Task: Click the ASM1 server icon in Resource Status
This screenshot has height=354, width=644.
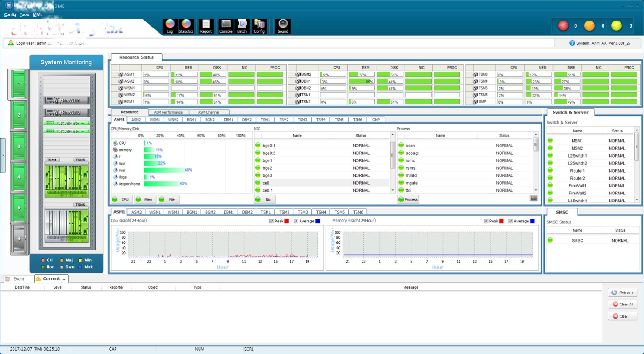Action: pos(121,75)
